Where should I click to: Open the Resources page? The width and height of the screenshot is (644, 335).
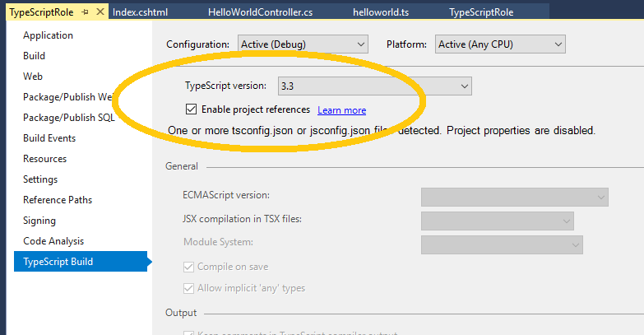pos(44,159)
